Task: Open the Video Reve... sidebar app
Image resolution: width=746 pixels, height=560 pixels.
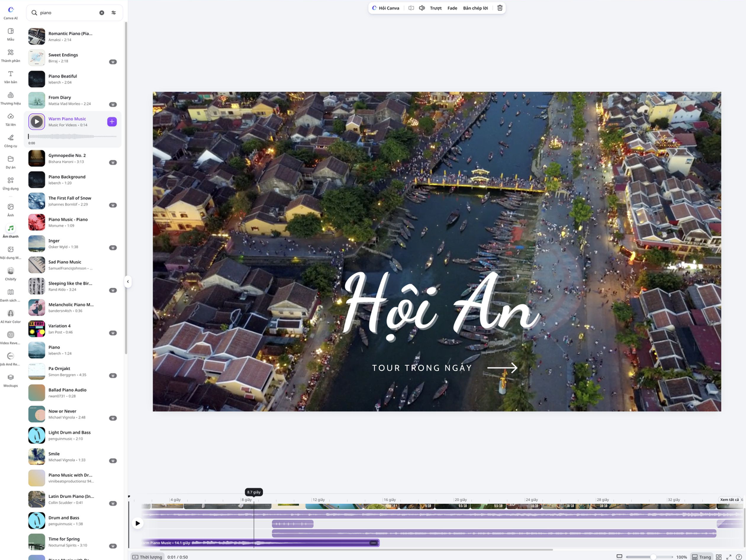Action: tap(10, 337)
